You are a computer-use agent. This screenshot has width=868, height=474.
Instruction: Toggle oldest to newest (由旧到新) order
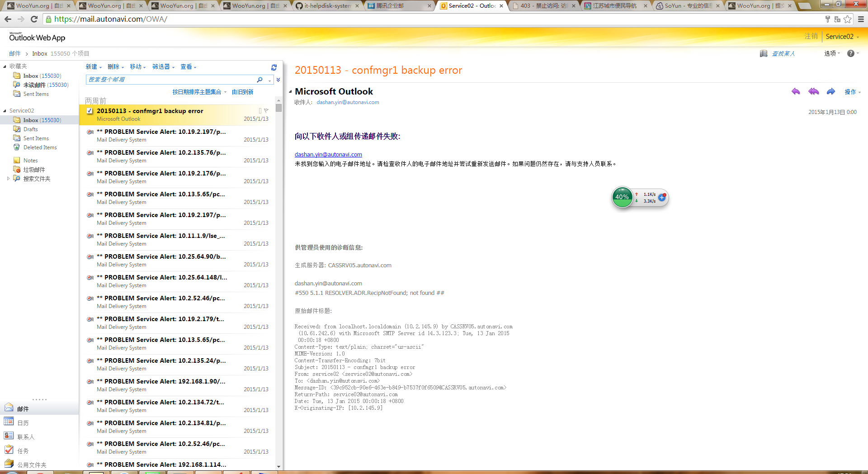243,92
